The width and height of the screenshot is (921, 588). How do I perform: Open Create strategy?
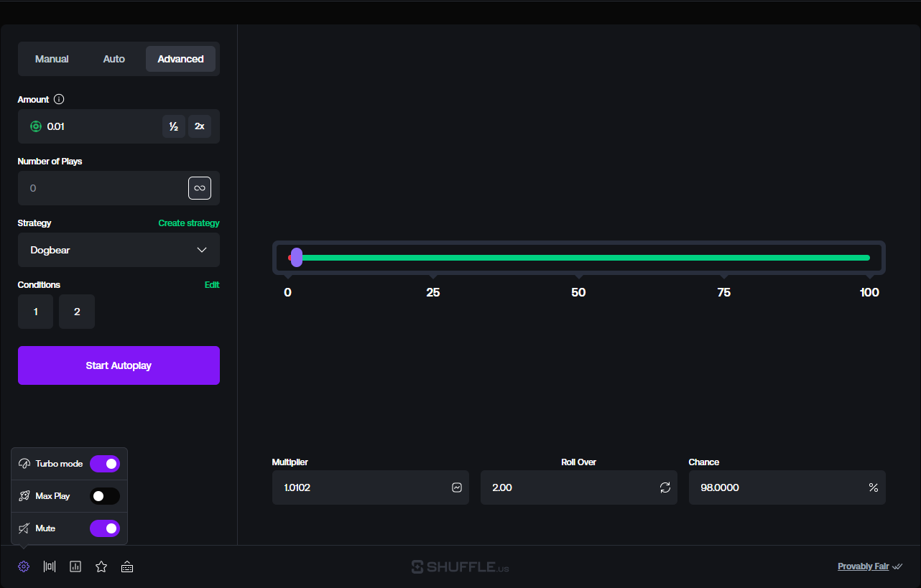(x=189, y=223)
